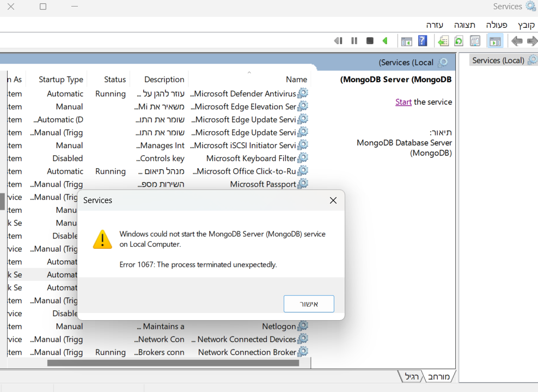Click the Pause Service toolbar icon
This screenshot has height=392, width=538.
click(354, 41)
